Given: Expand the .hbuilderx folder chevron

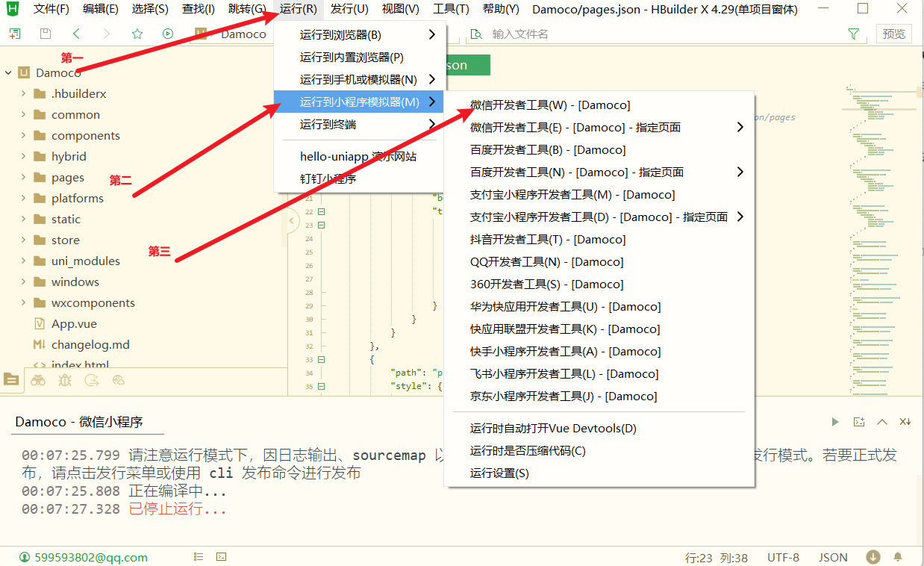Looking at the screenshot, I should pyautogui.click(x=24, y=94).
